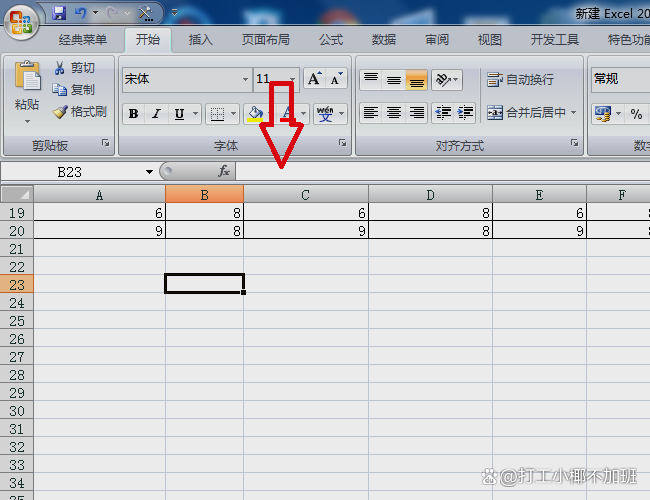Screen dimensions: 650x500
Task: Open the 公式 tab
Action: [x=331, y=40]
